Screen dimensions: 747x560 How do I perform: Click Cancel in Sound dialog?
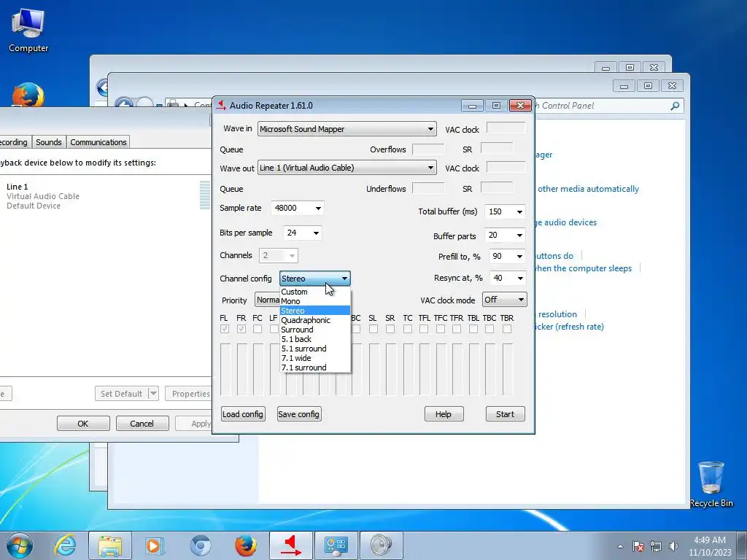(142, 424)
